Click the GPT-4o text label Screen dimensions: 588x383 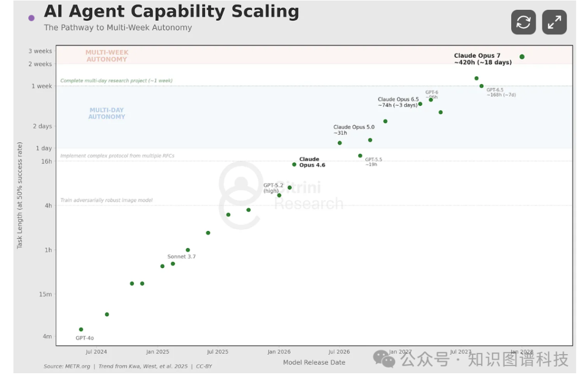pos(85,338)
